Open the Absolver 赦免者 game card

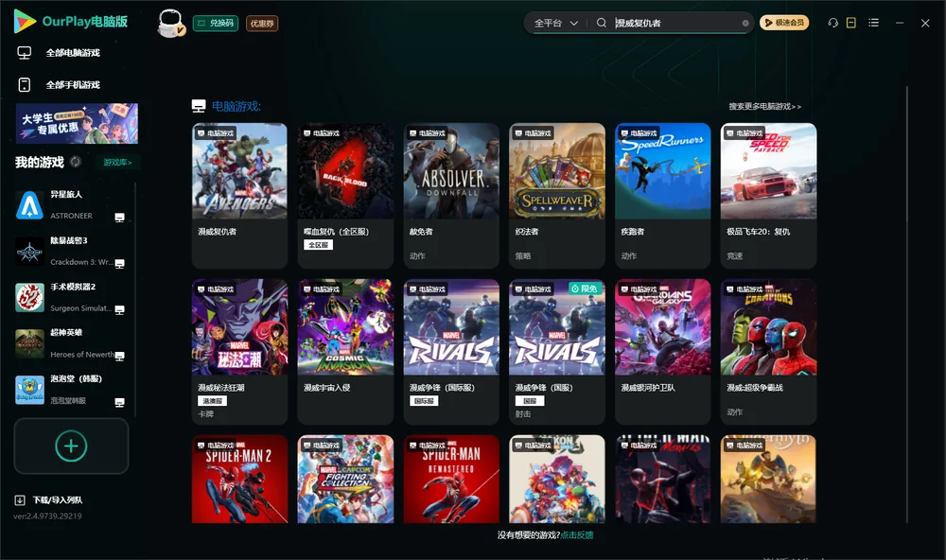coord(451,196)
